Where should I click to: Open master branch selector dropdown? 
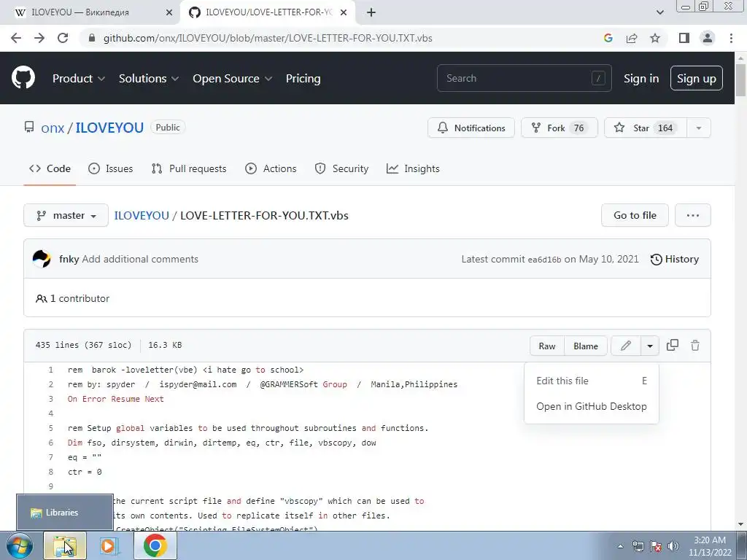[x=66, y=215]
